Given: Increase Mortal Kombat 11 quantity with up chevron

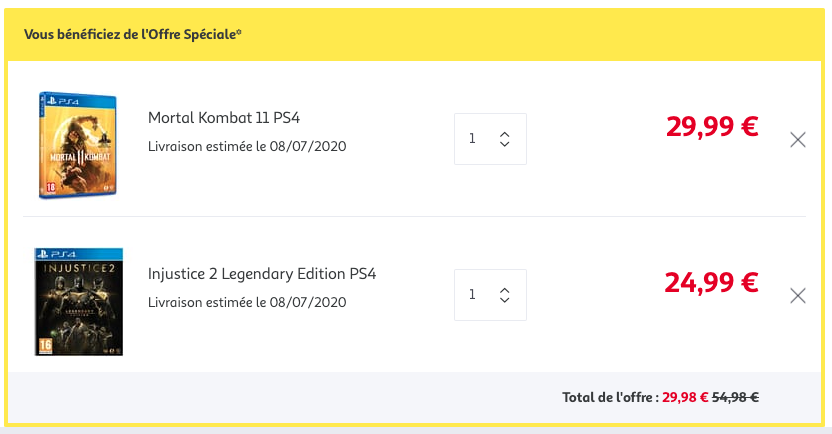Looking at the screenshot, I should [505, 134].
